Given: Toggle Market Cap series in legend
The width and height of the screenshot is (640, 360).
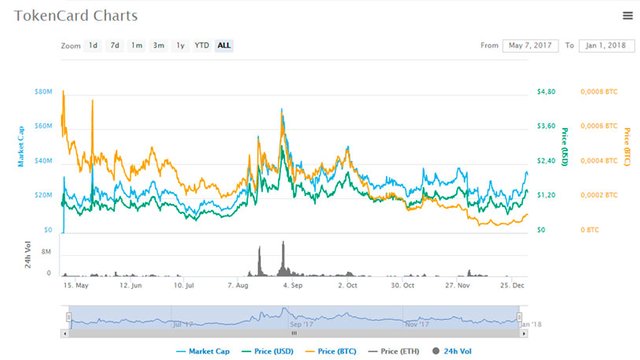Looking at the screenshot, I should pos(203,351).
